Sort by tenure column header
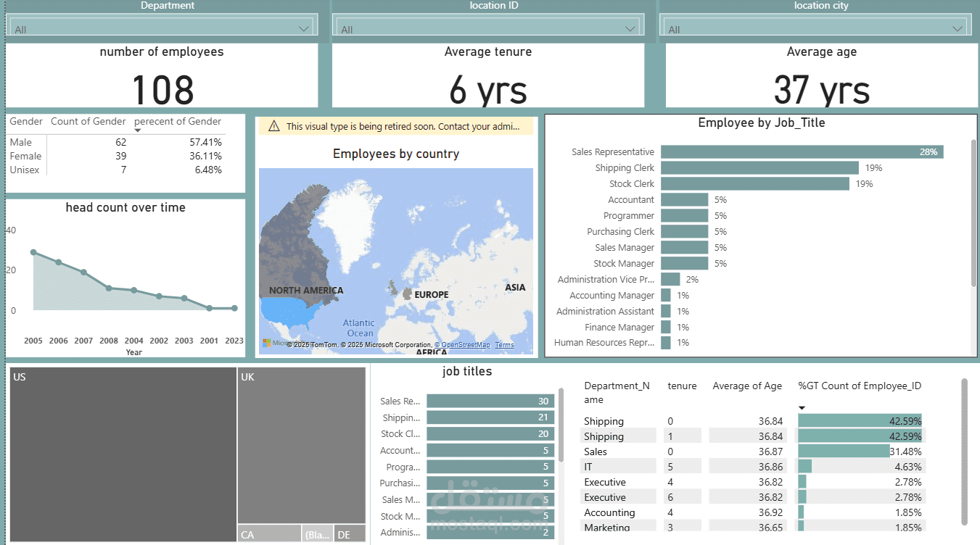Viewport: 980px width, 545px height. click(682, 386)
